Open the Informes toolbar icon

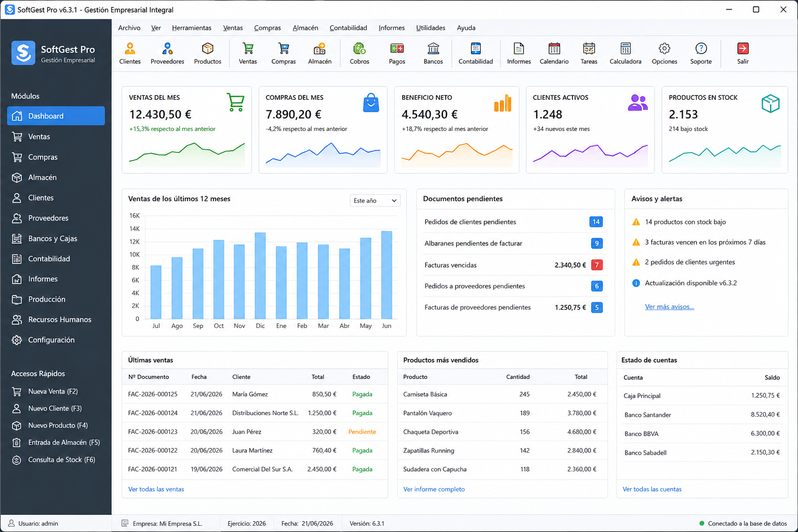[519, 54]
